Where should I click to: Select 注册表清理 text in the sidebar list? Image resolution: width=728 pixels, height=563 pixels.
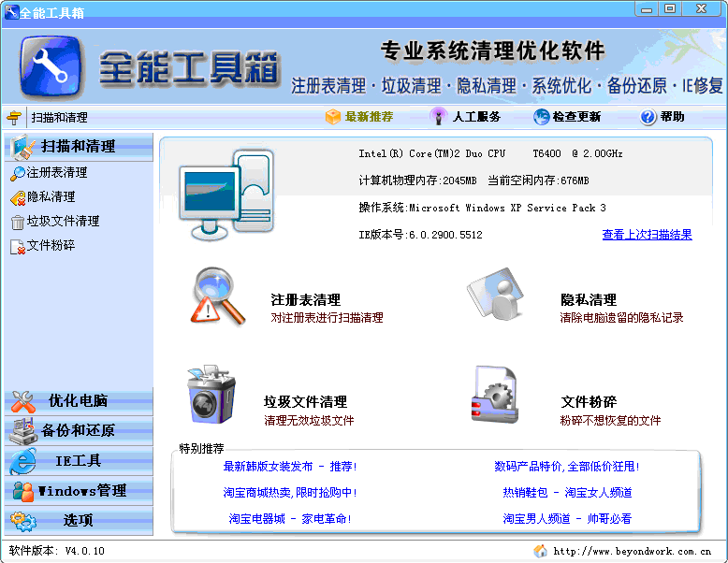[x=57, y=173]
